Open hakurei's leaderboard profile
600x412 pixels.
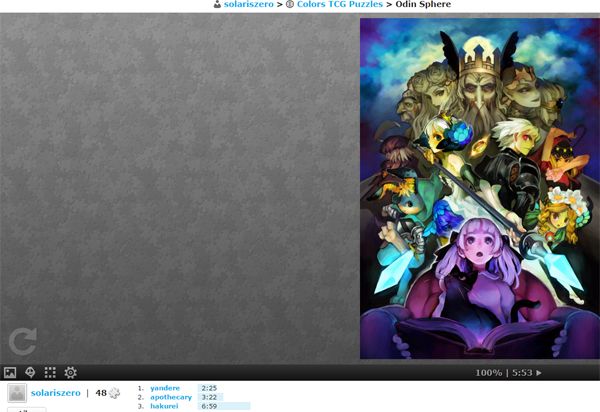coord(164,406)
